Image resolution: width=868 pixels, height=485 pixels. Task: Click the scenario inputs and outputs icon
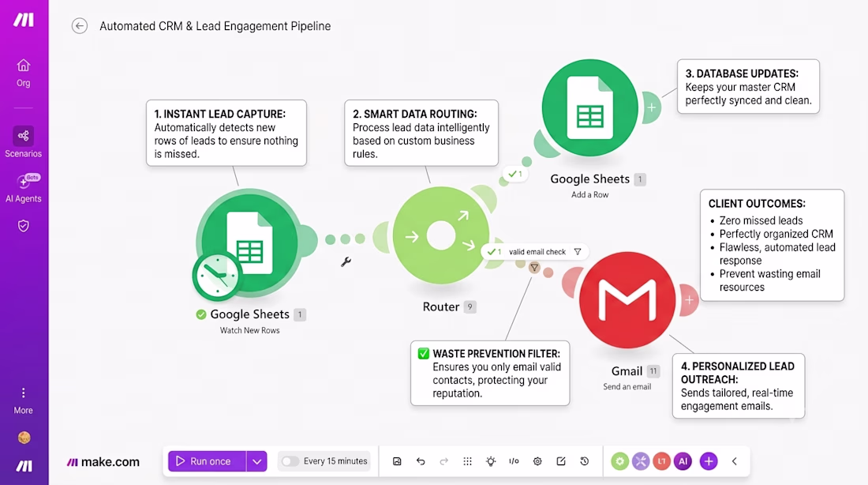tap(514, 461)
